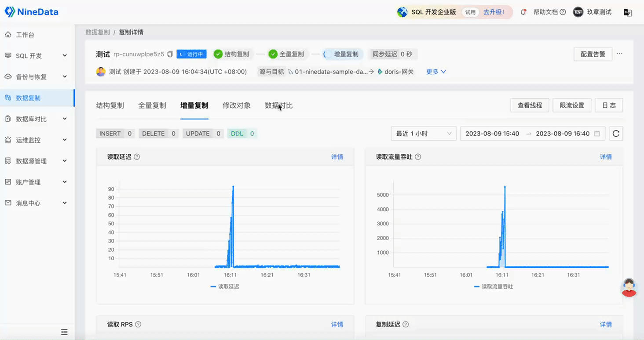Open the 读取延迟 help tooltip icon

[x=136, y=156]
